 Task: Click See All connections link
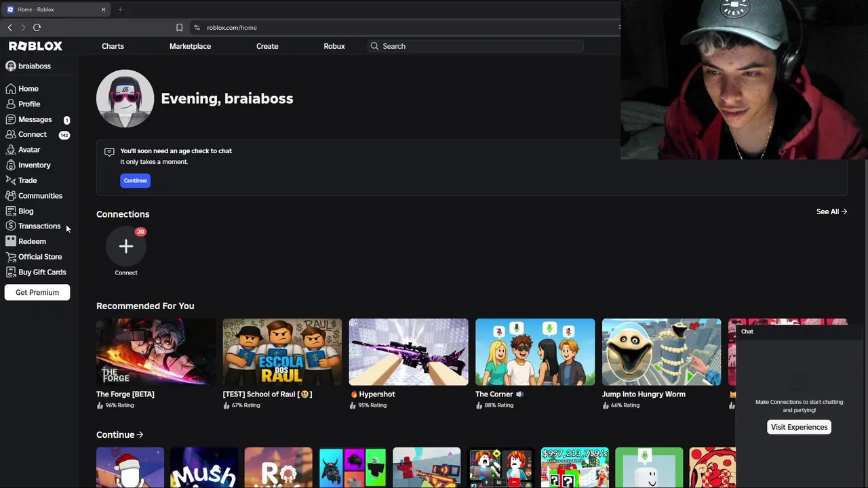831,211
